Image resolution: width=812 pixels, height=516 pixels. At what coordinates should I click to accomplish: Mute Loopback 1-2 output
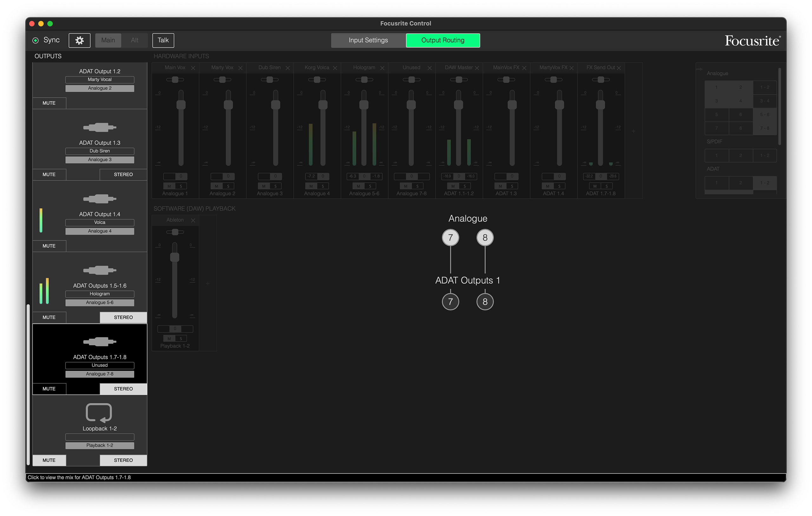click(49, 460)
